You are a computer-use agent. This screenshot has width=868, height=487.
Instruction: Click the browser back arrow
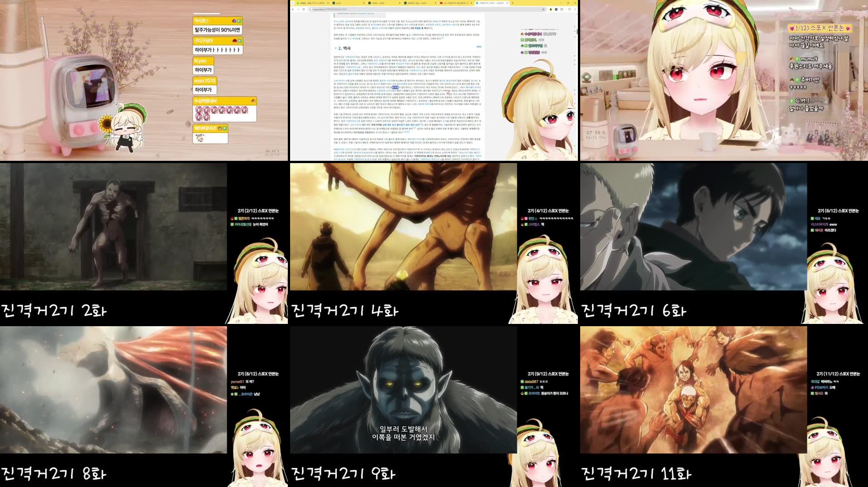click(x=292, y=10)
